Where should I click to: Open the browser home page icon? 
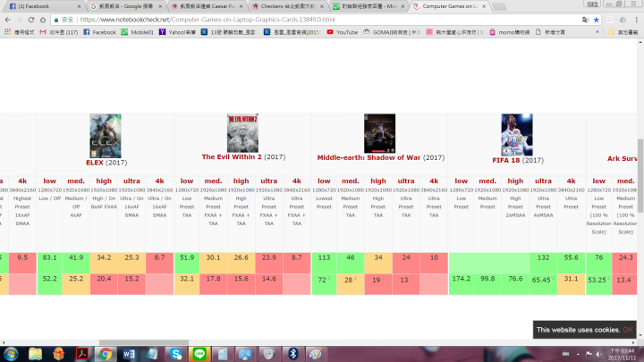pos(43,20)
